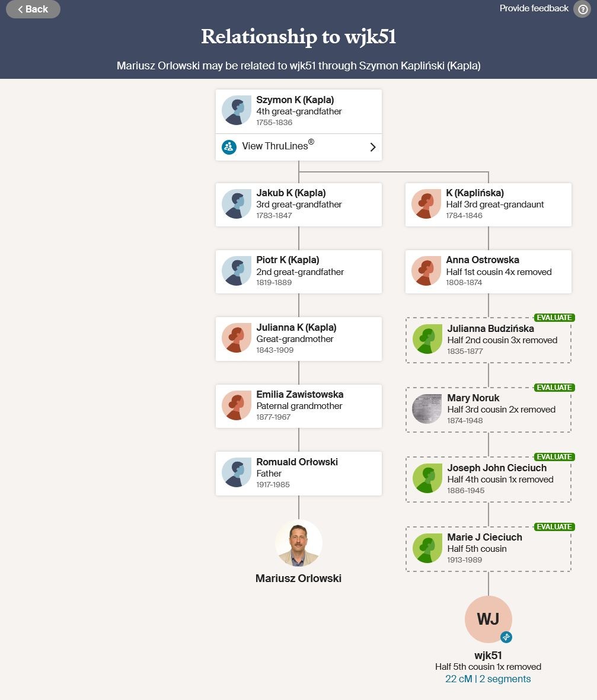Click Szymon K (Kapla) avatar icon
This screenshot has height=700, width=597.
coord(237,111)
